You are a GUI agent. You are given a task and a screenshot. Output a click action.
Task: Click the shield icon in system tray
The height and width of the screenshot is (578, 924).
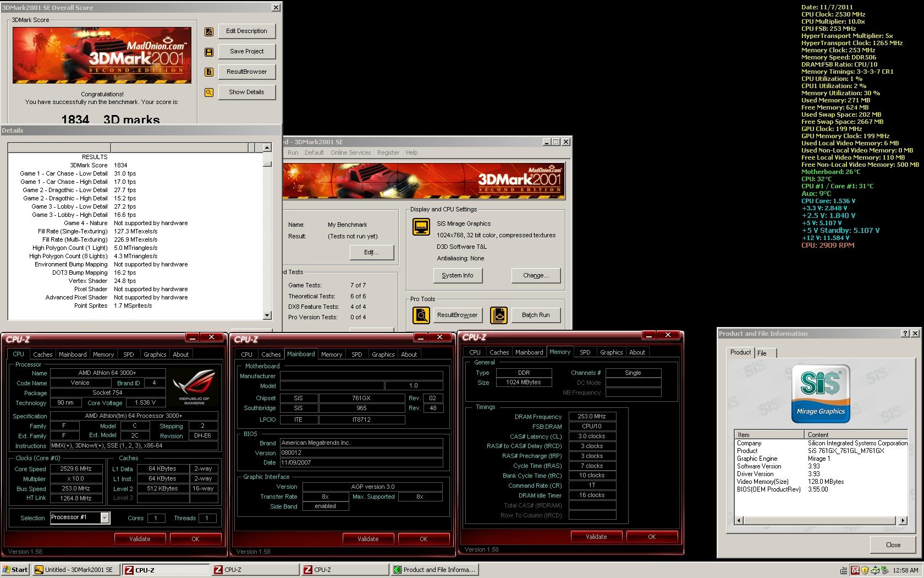(x=865, y=570)
